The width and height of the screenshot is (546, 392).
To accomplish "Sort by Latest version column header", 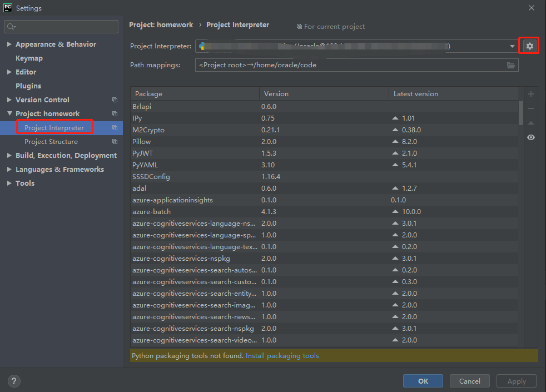I will point(454,93).
